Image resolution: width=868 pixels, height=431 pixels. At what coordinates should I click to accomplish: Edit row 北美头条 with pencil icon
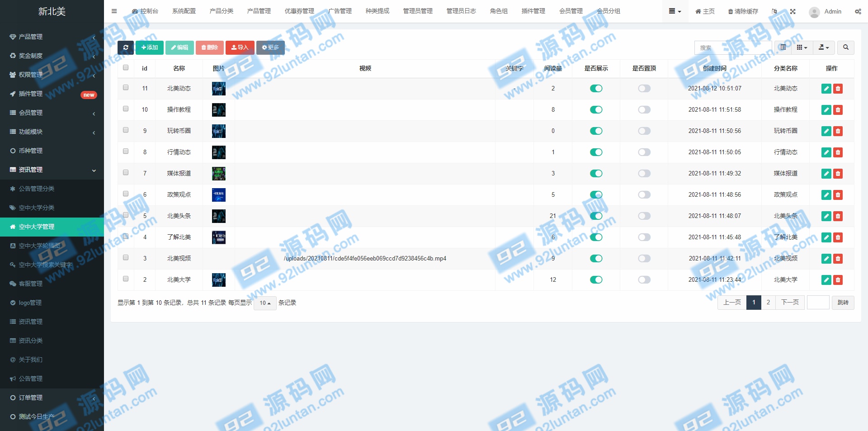point(826,216)
